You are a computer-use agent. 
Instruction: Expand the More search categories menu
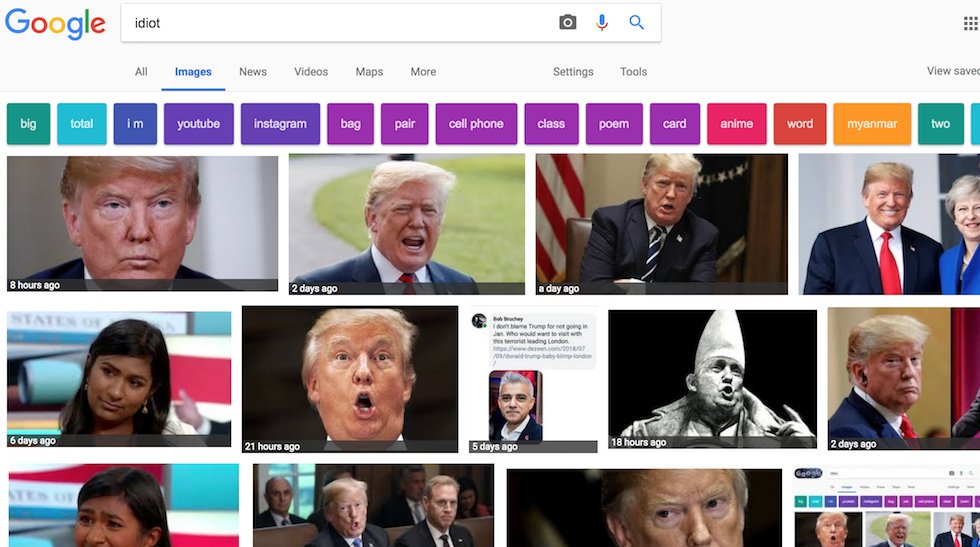tap(423, 72)
